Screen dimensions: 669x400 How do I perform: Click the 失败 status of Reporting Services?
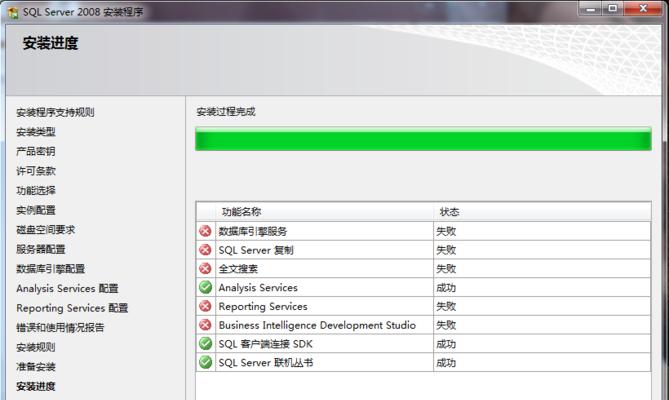pos(446,306)
